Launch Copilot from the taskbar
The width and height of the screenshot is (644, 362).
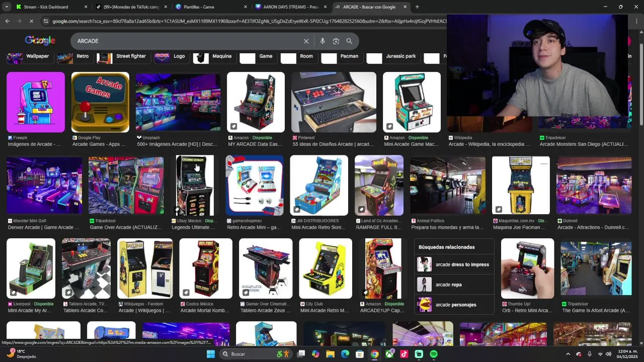[x=315, y=354]
